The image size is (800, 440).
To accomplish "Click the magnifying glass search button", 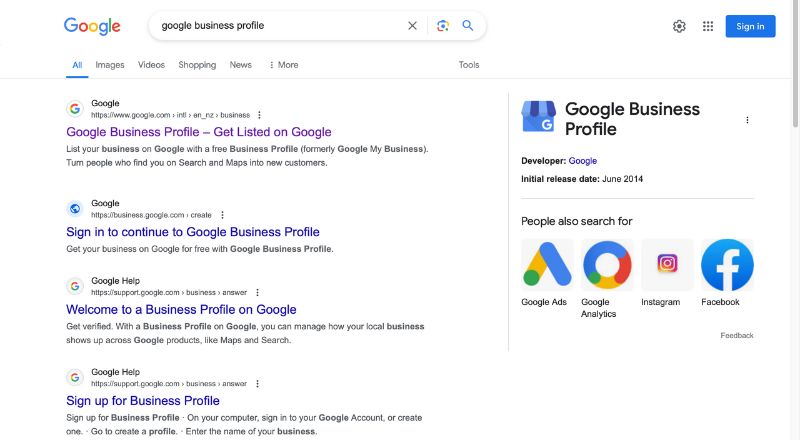I will click(468, 26).
